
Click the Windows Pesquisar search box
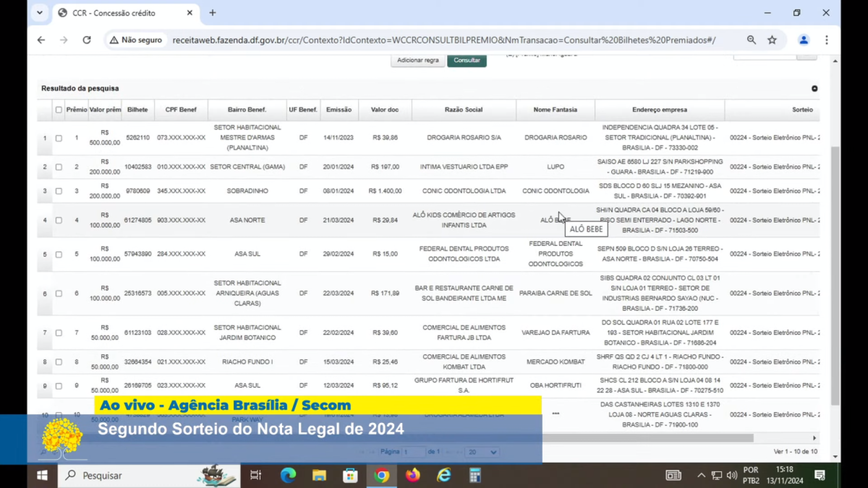(x=149, y=475)
